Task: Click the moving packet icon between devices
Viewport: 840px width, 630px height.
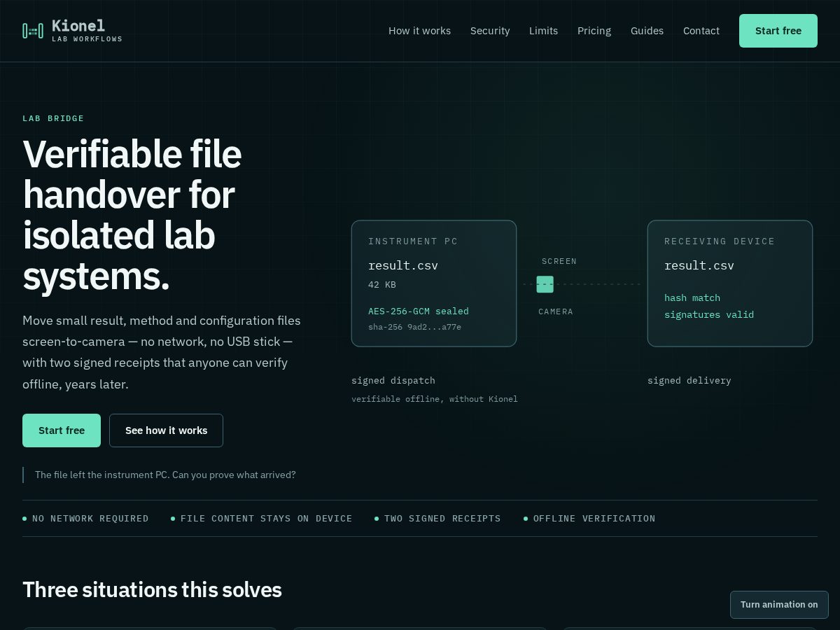Action: [545, 284]
